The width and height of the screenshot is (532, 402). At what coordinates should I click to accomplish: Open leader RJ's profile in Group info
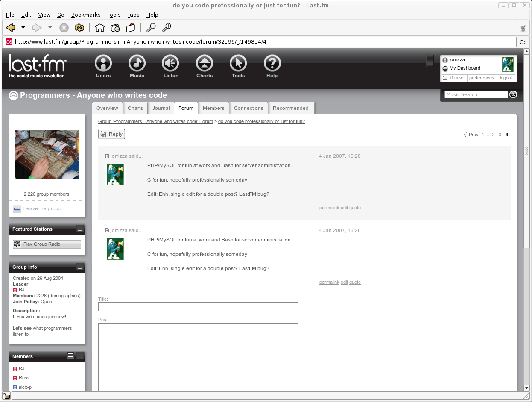tap(22, 290)
